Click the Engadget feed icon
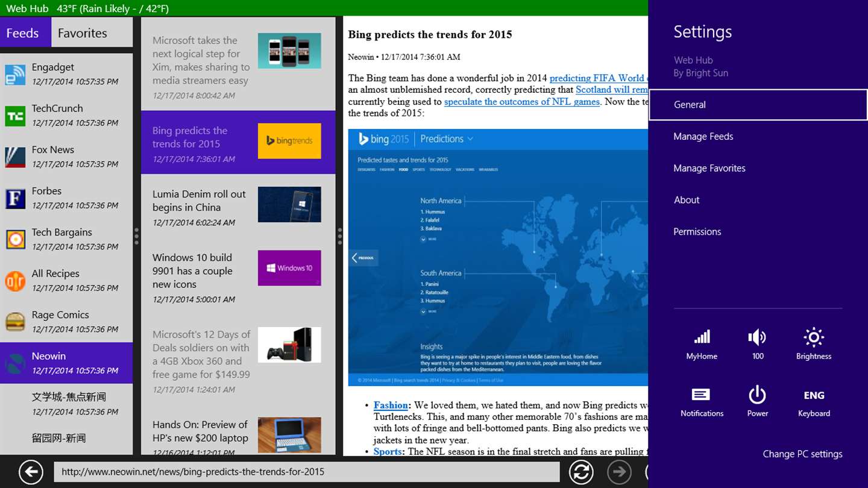The image size is (868, 488). click(x=15, y=75)
